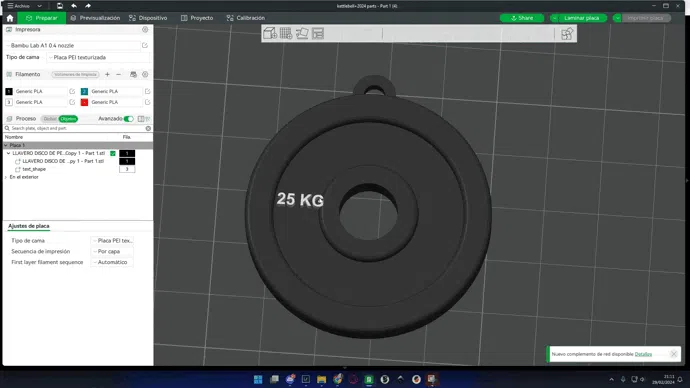Switch to the Previsualización tab

pos(95,18)
